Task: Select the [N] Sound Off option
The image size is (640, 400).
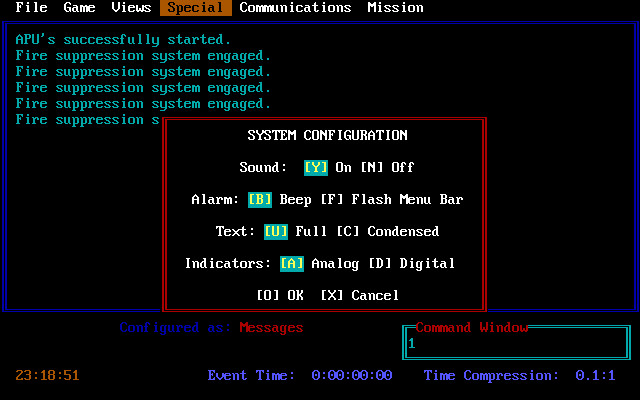Action: (387, 167)
